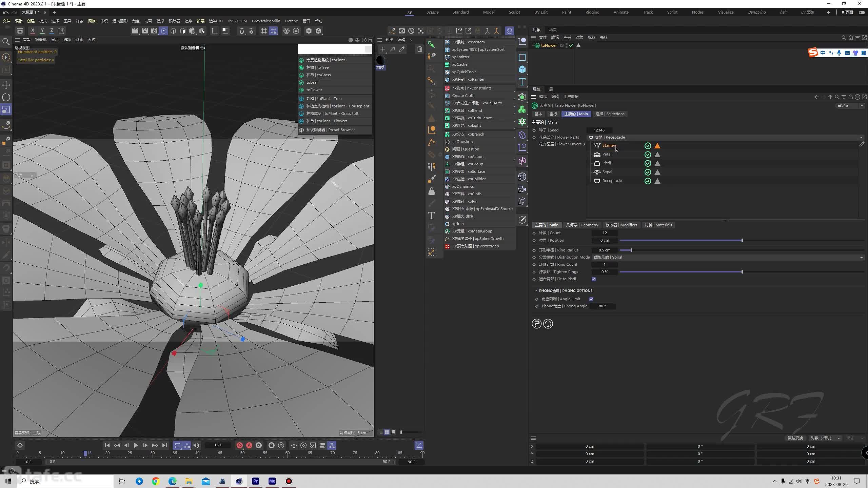This screenshot has height=488, width=868.
Task: Toggle visibility of Stamen layer
Action: pos(648,145)
